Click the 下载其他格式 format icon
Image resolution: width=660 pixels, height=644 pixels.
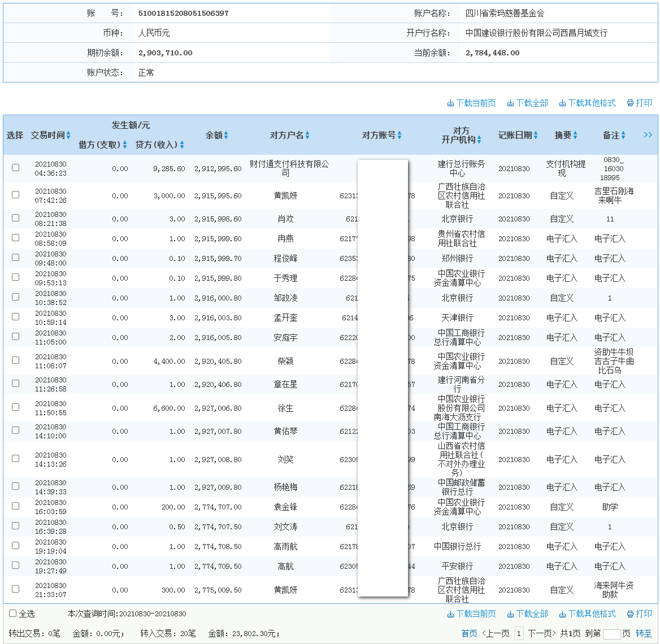pos(588,103)
